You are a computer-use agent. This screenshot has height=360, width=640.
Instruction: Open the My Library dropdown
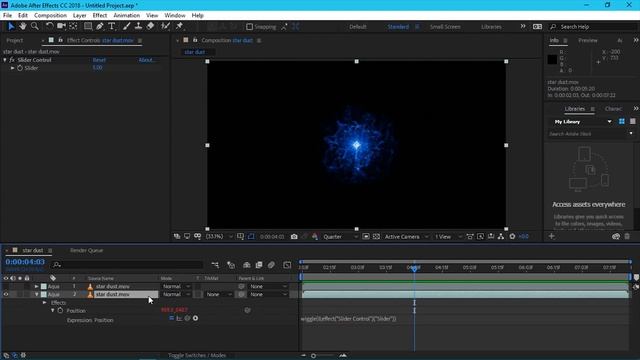(582, 122)
